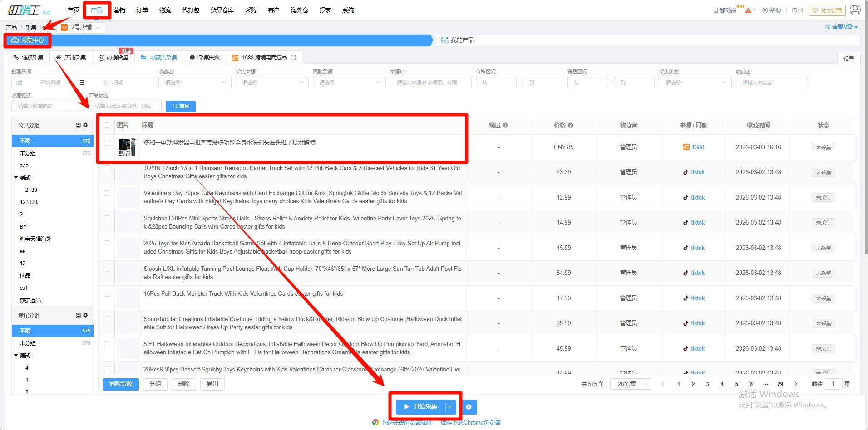This screenshot has height=430, width=868.
Task: Click the fullscreen icon after 1688 跨境电商选品
Action: coord(293,58)
